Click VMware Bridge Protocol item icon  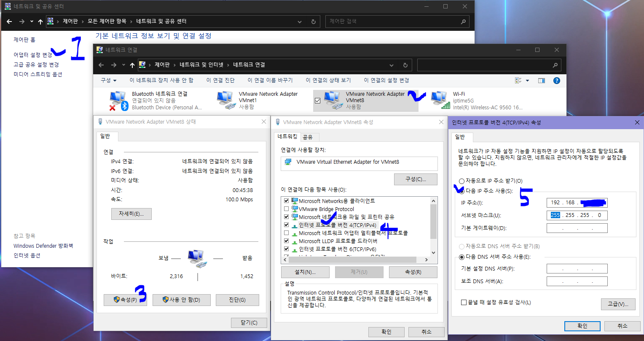tap(295, 209)
